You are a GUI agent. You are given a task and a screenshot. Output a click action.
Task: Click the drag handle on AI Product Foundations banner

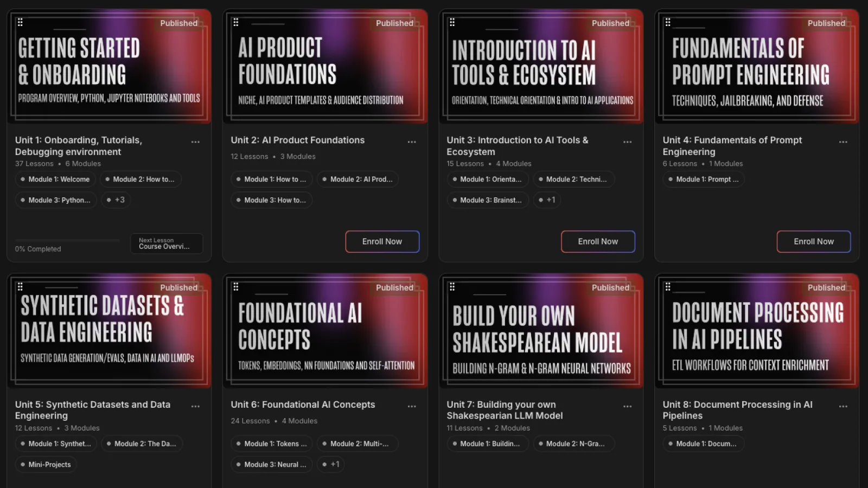(236, 22)
